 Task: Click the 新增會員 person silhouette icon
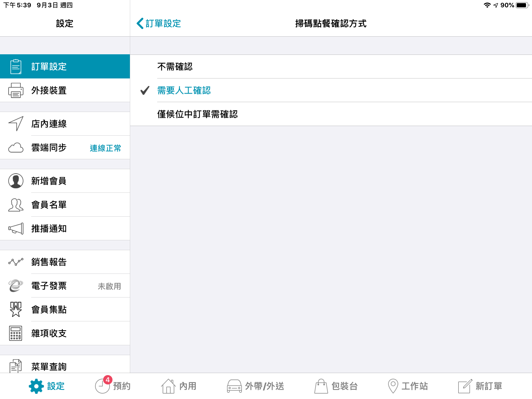pos(16,181)
